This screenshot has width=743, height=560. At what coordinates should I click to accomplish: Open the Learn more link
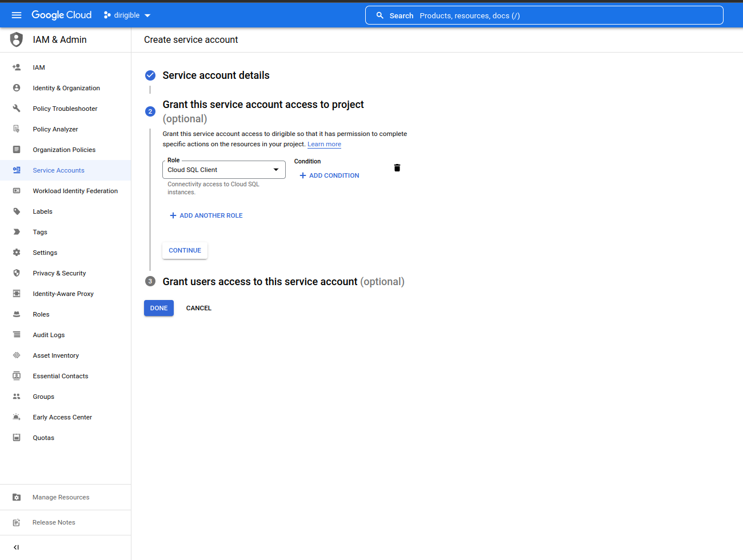[324, 144]
